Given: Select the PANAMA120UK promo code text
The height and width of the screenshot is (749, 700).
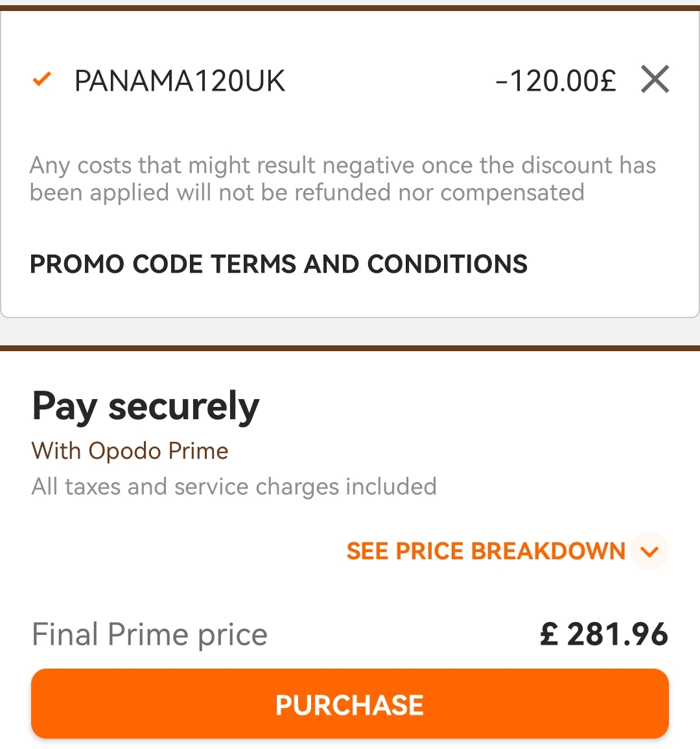Looking at the screenshot, I should click(x=180, y=81).
